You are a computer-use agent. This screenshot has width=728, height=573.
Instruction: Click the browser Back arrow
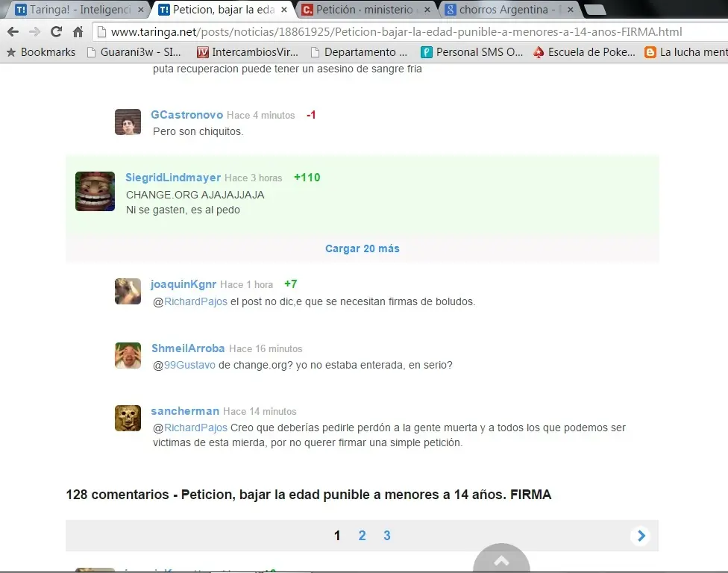pyautogui.click(x=13, y=31)
